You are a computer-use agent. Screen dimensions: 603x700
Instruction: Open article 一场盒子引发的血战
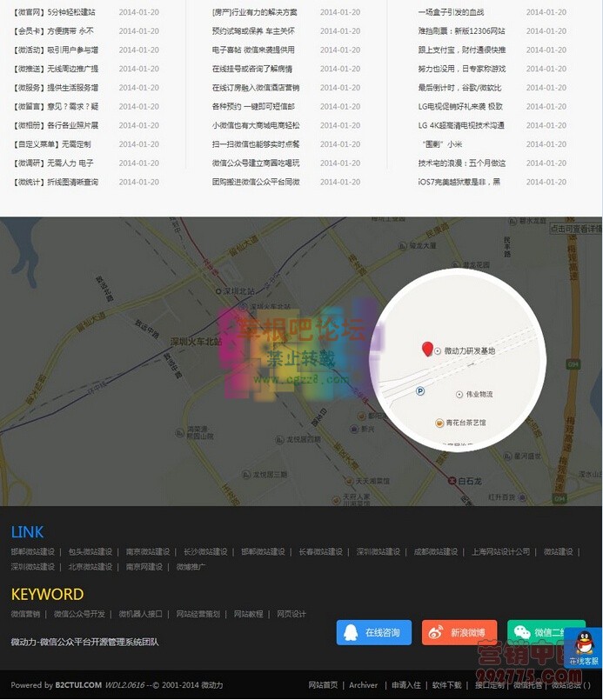(451, 12)
